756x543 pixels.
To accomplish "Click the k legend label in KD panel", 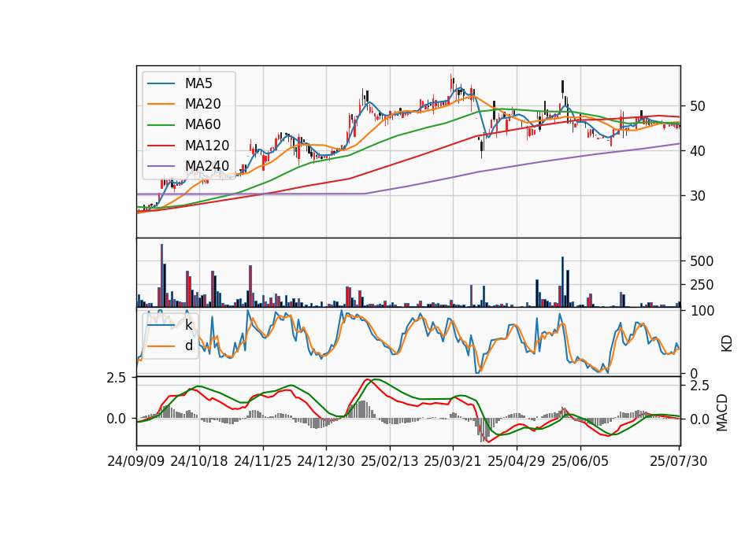I will 188,325.
